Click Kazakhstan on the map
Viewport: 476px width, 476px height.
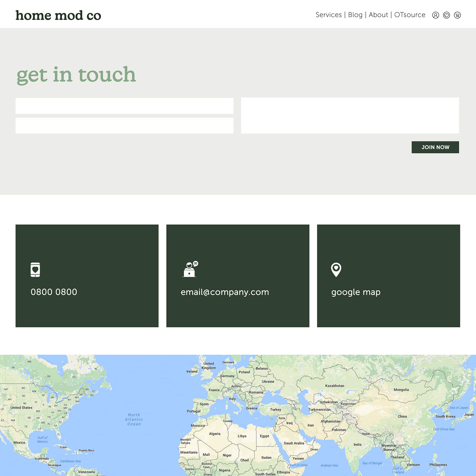click(334, 386)
